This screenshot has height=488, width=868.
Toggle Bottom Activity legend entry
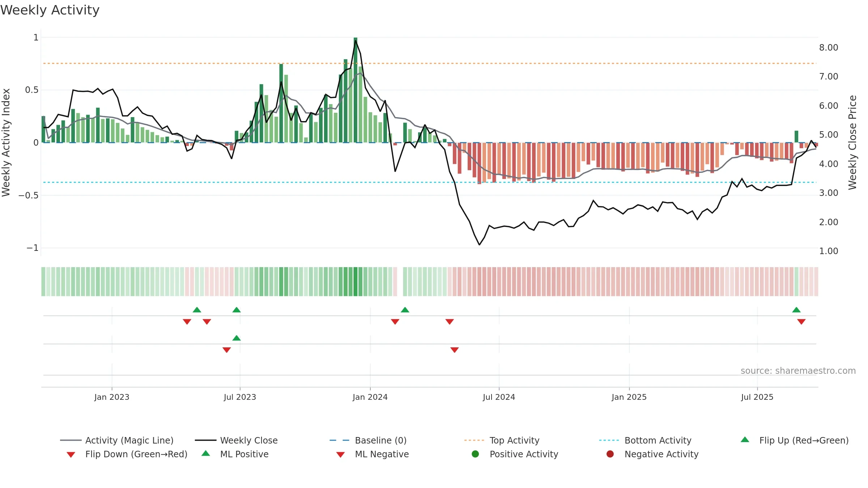click(645, 440)
